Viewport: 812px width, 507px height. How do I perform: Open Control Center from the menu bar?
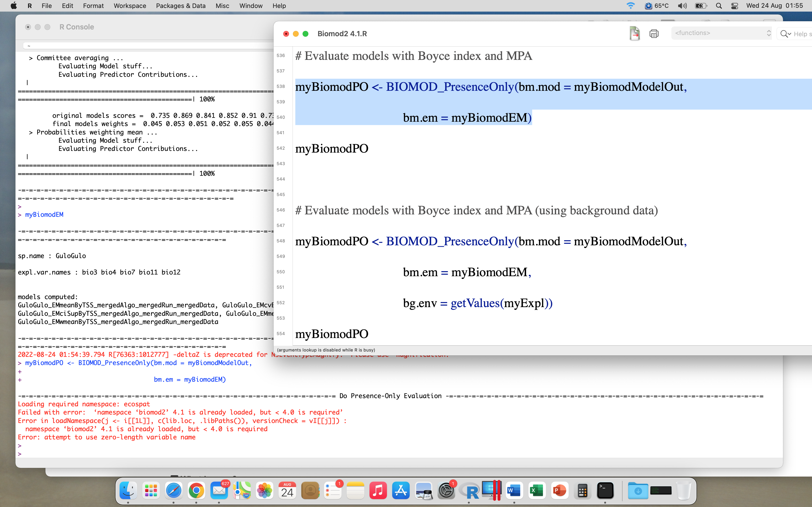(x=735, y=6)
